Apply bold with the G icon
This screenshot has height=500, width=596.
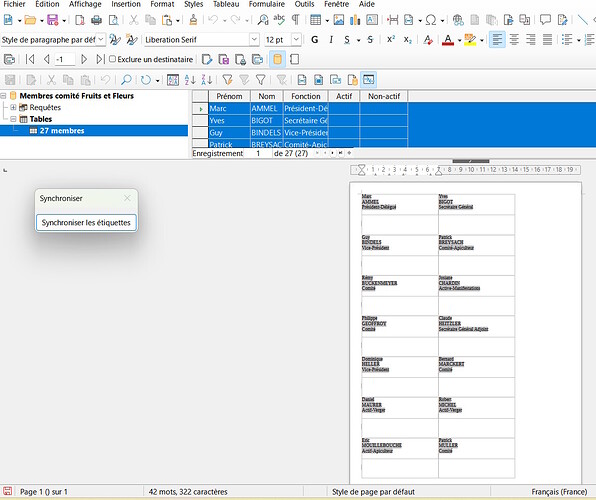click(x=314, y=40)
